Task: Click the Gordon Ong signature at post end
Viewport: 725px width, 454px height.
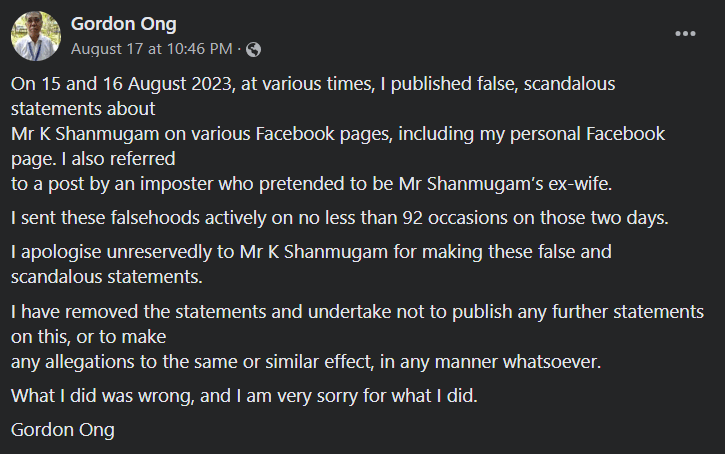Action: [63, 430]
